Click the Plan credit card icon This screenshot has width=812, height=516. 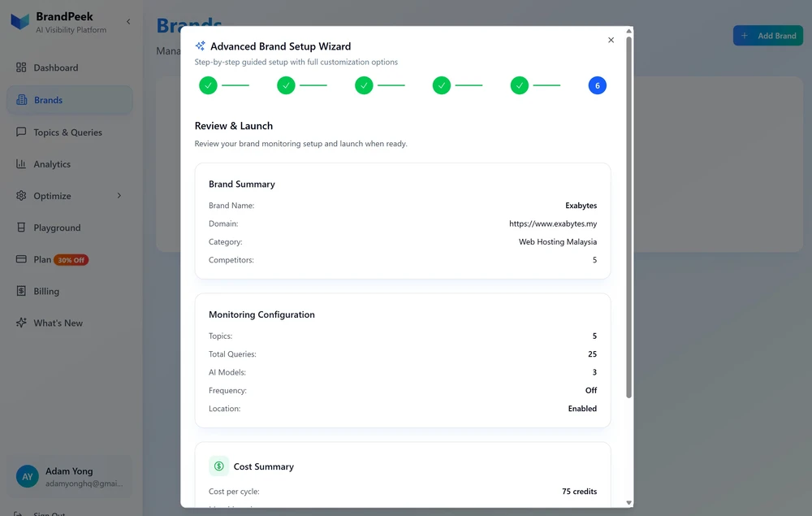click(x=21, y=259)
